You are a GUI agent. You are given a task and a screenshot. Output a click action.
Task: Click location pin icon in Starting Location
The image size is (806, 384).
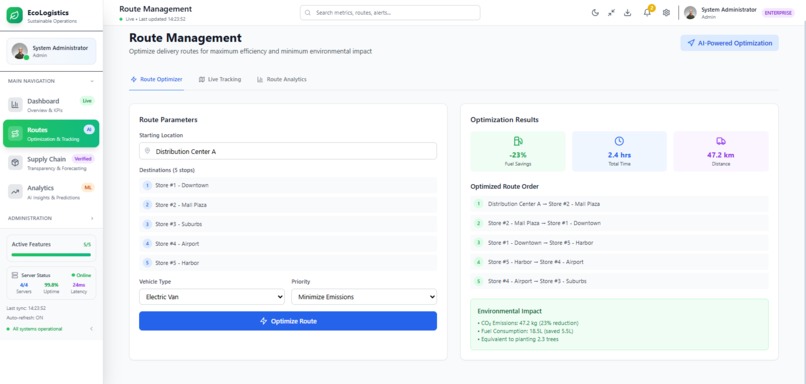148,151
